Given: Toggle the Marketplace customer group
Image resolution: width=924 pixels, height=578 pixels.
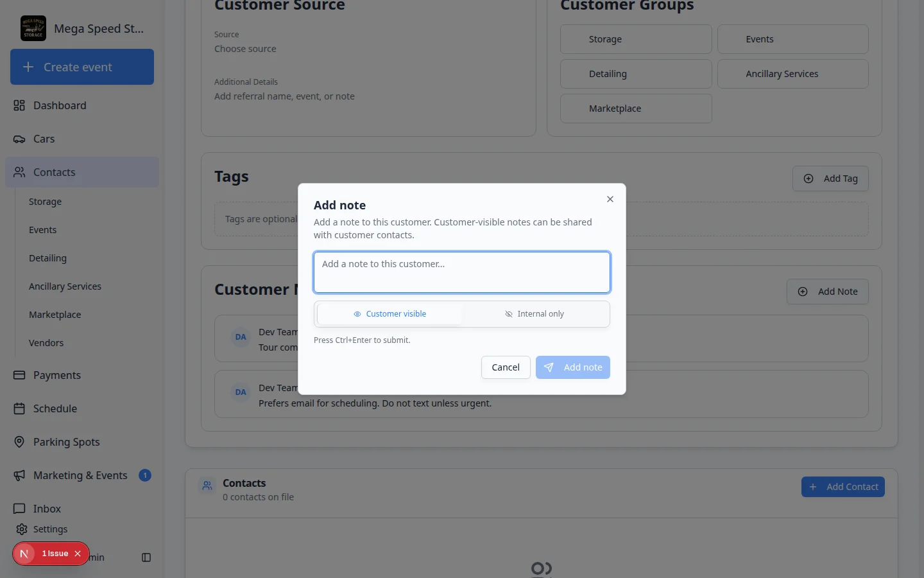Looking at the screenshot, I should 636,109.
